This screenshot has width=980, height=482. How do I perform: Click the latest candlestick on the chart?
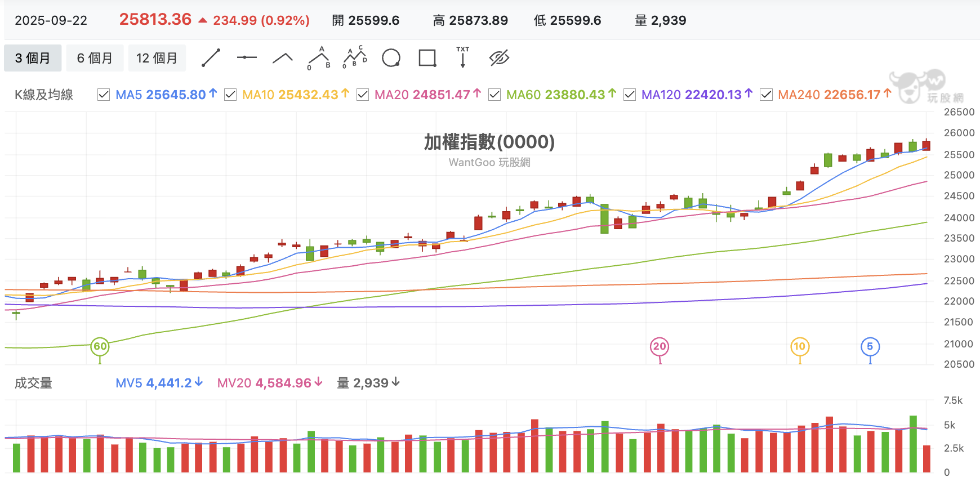pyautogui.click(x=926, y=145)
